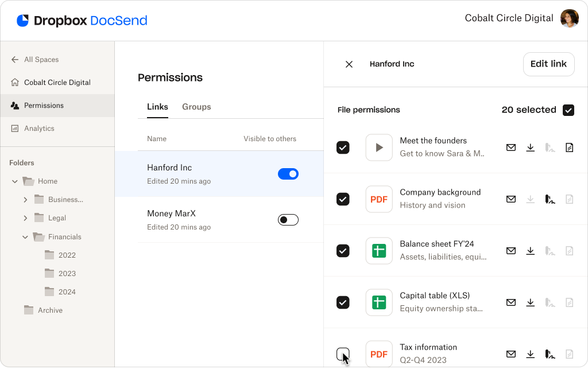Open the 2022 folder
This screenshot has height=369, width=588.
click(60, 255)
